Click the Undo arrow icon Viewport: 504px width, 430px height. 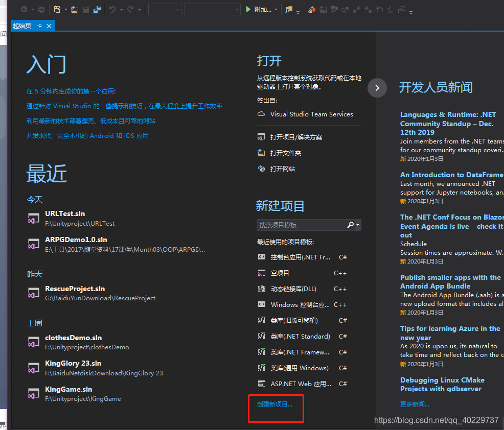tap(112, 10)
